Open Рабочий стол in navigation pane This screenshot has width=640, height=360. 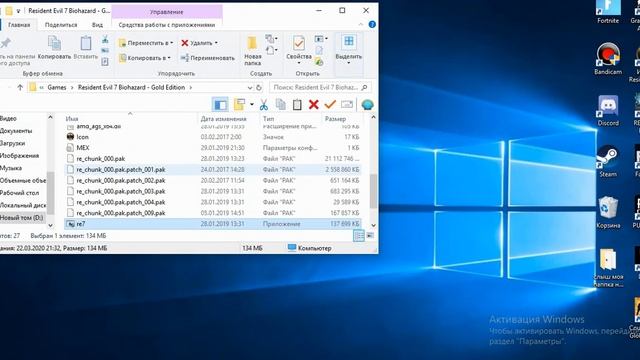19,193
